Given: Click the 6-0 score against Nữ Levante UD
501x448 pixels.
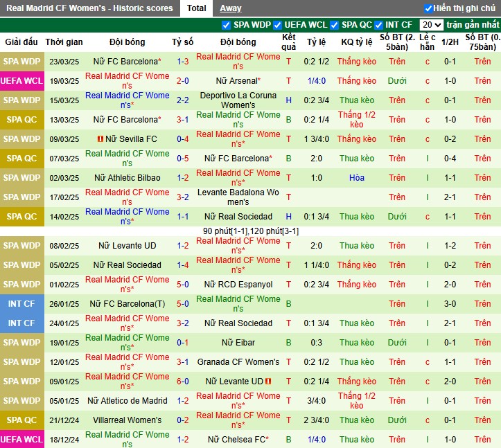Looking at the screenshot, I should (183, 382).
